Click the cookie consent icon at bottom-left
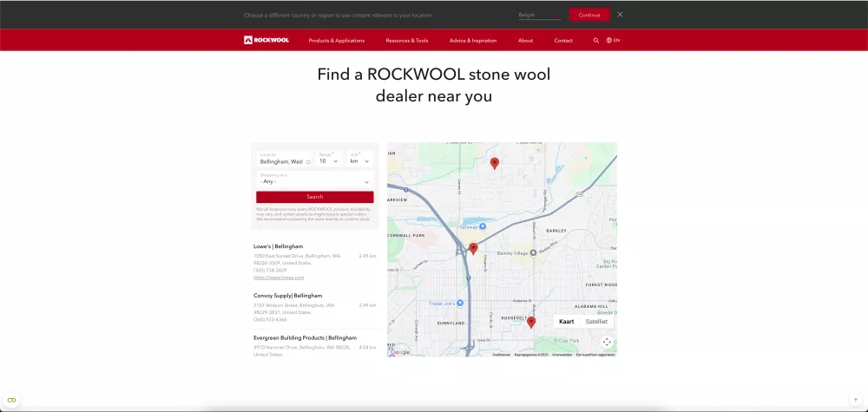The image size is (868, 412). 11,401
